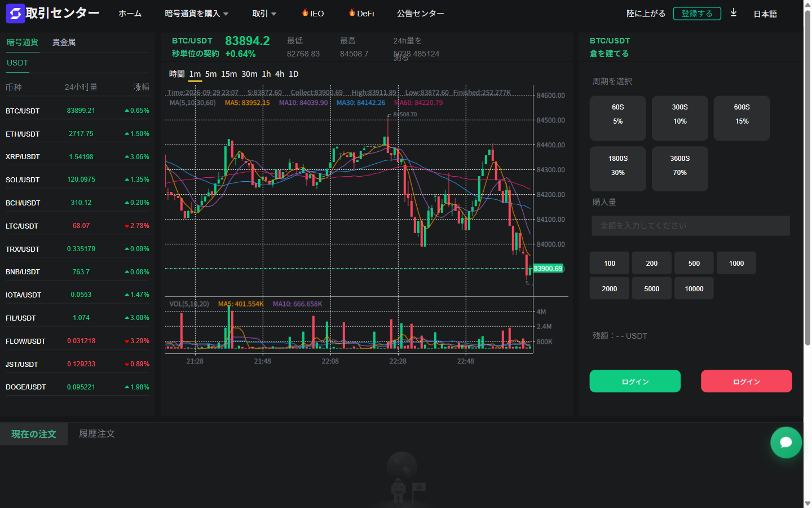Pick the 10000 amount preset
The width and height of the screenshot is (812, 508).
pos(694,288)
